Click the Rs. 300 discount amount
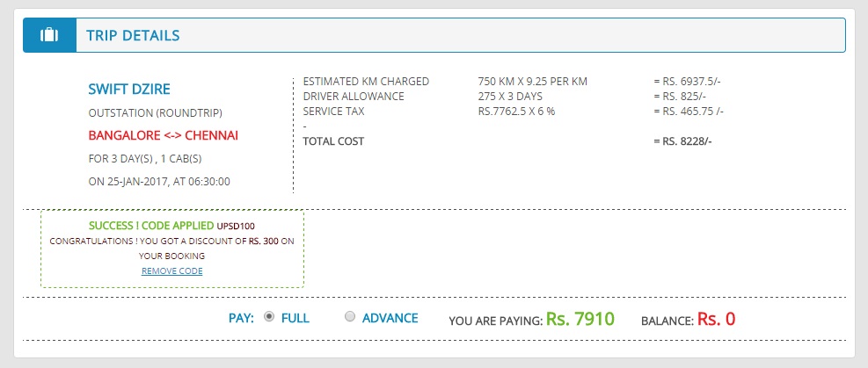The width and height of the screenshot is (868, 368). point(264,240)
